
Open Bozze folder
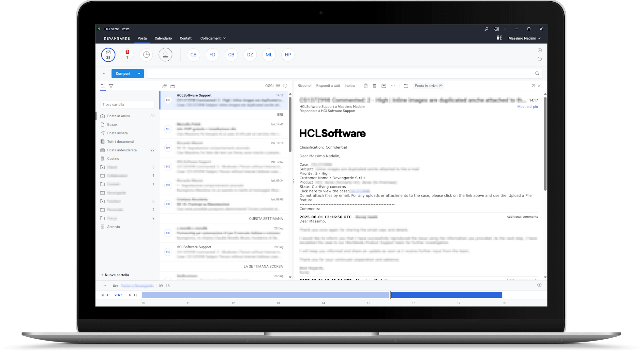[x=127, y=125]
